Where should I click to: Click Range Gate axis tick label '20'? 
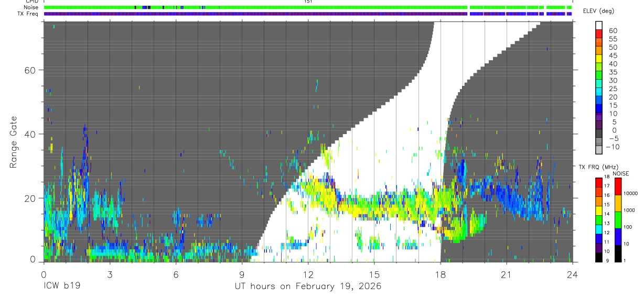pos(30,198)
